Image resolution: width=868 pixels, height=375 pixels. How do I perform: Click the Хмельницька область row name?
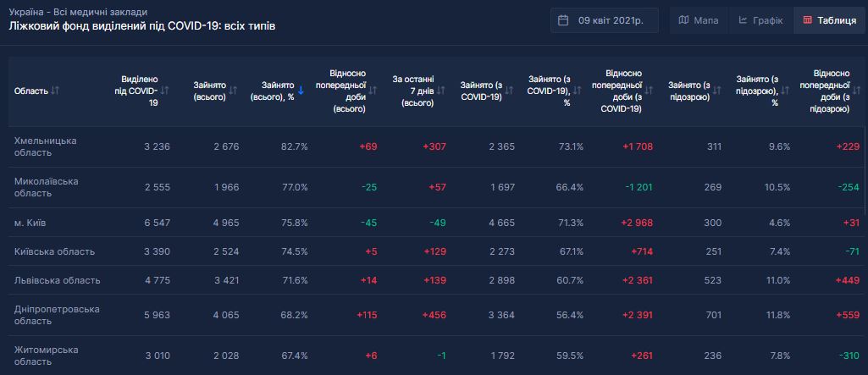click(46, 146)
